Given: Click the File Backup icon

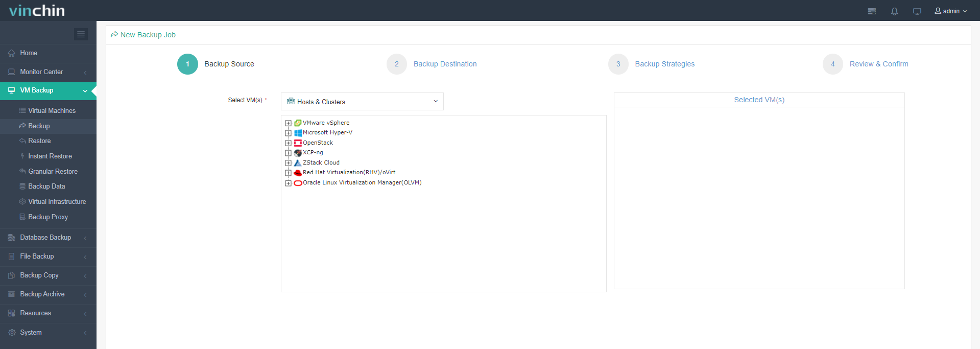Looking at the screenshot, I should point(11,257).
